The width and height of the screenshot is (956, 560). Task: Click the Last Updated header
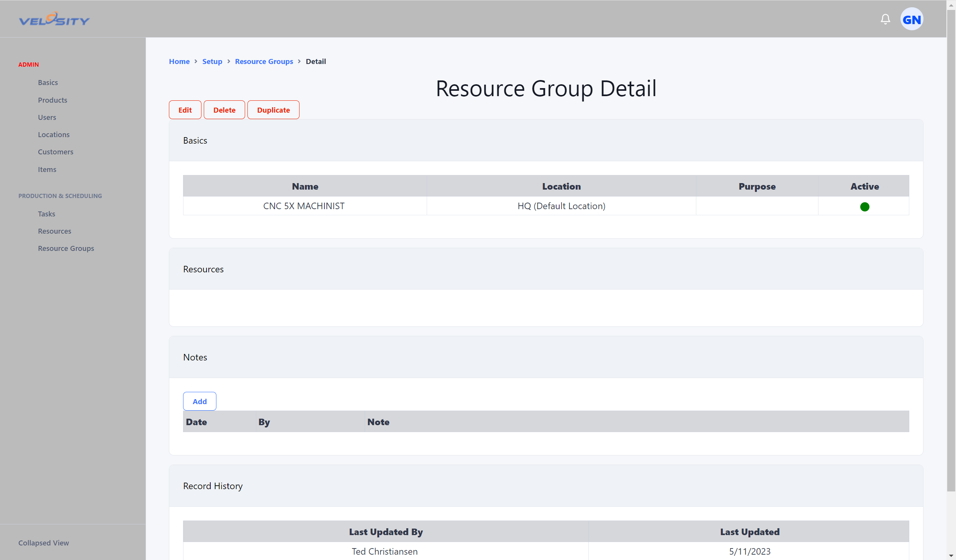point(749,532)
